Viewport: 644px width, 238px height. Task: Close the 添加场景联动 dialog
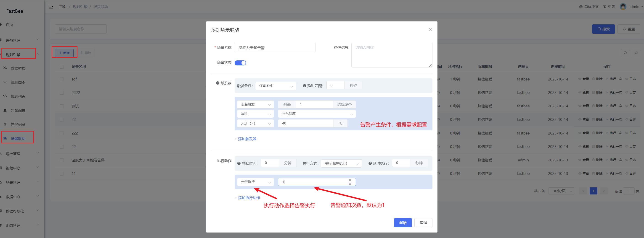(x=430, y=29)
